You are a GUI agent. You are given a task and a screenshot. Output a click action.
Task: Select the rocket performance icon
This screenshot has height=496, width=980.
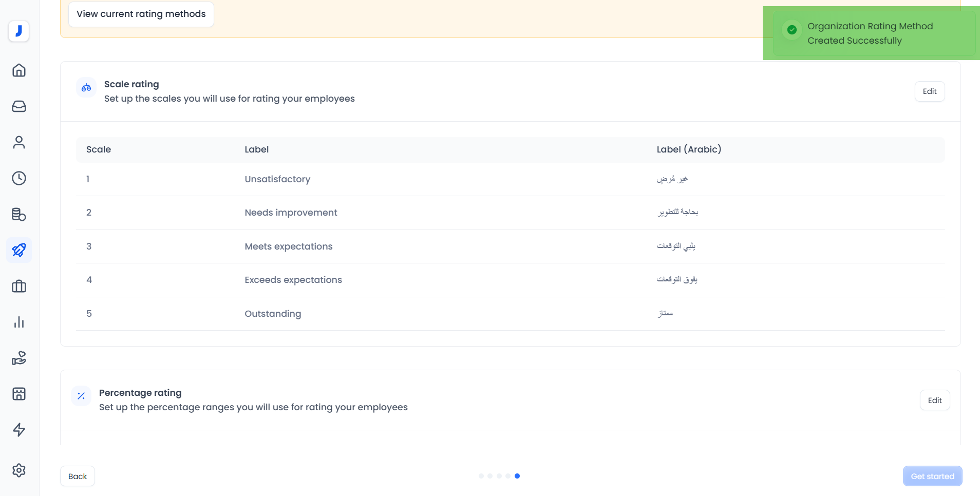pyautogui.click(x=19, y=250)
